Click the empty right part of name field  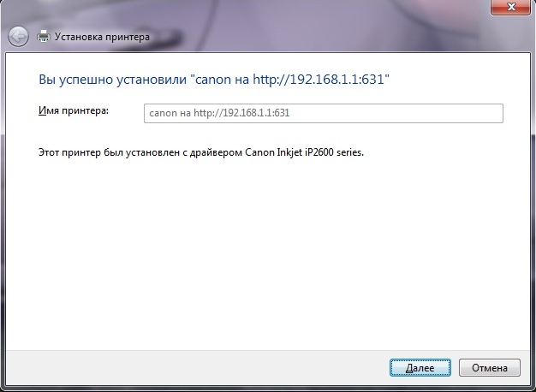coord(396,113)
